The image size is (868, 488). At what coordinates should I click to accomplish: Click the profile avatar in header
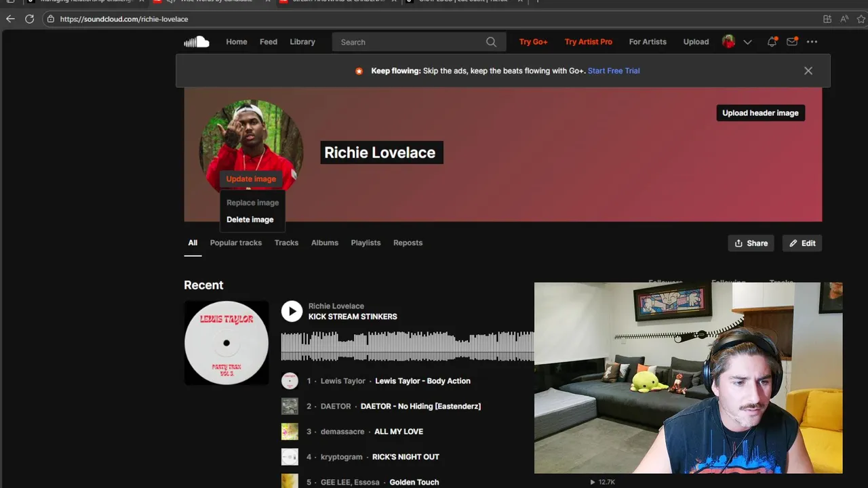pos(728,42)
